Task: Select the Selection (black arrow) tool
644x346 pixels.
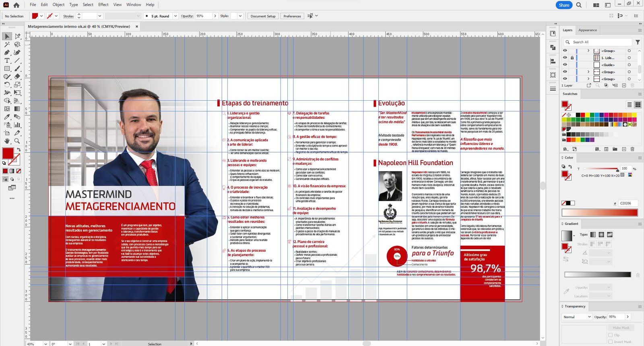Action: coord(7,36)
